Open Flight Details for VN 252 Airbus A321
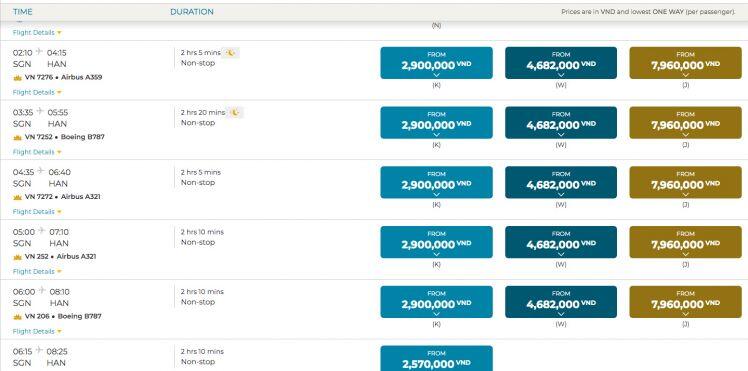Screen dimensions: 748x371 tap(37, 271)
